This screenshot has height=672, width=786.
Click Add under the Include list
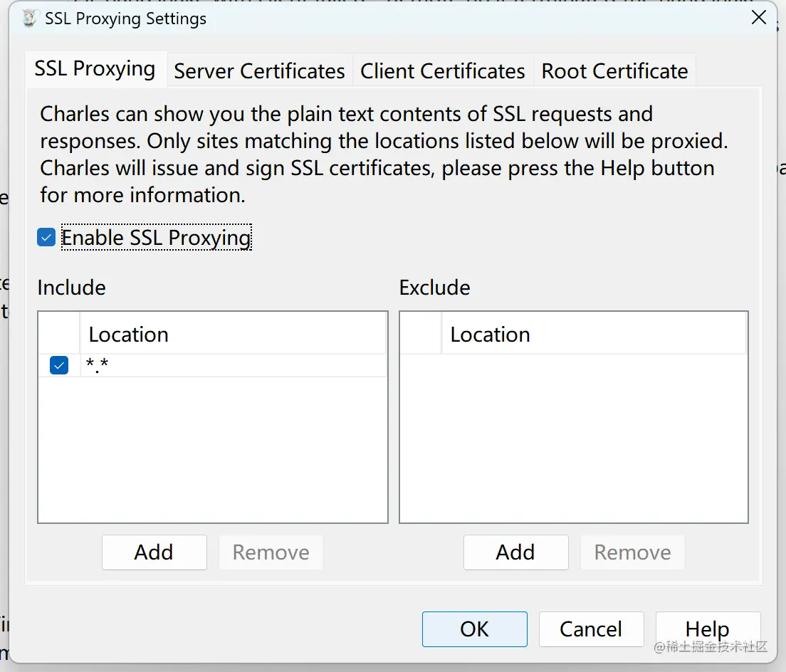pyautogui.click(x=154, y=552)
